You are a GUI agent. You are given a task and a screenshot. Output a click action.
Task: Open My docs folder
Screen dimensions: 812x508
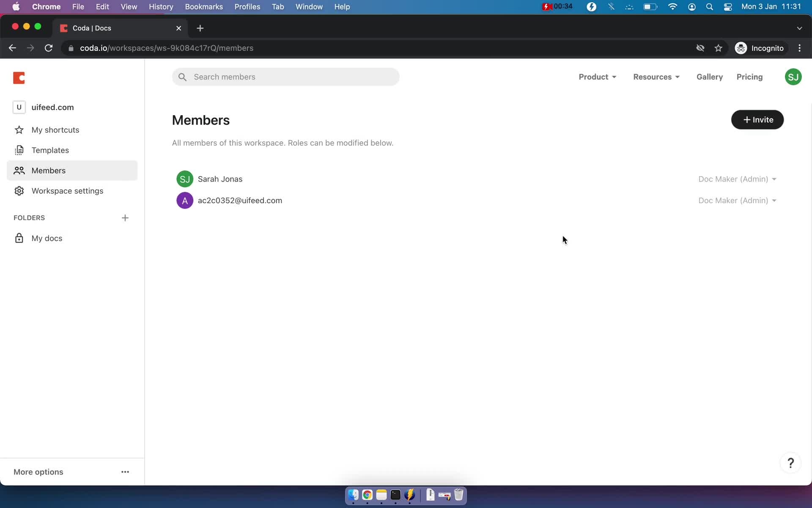[47, 238]
